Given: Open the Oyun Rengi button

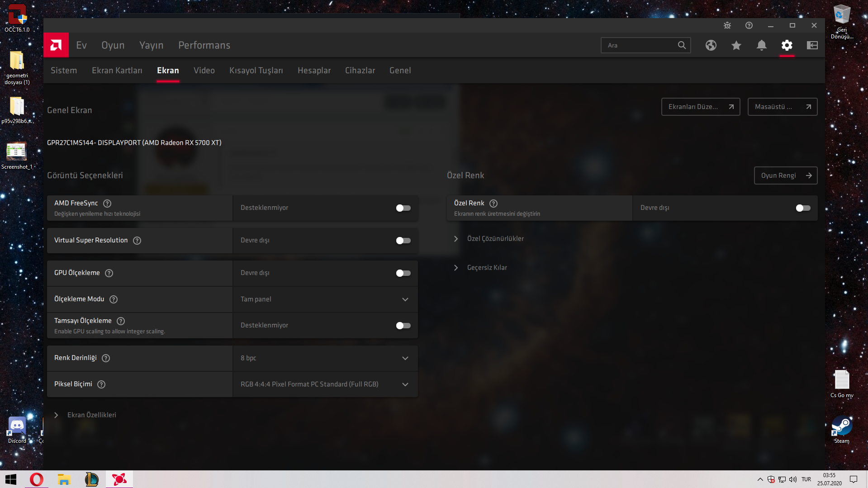Looking at the screenshot, I should click(x=786, y=175).
